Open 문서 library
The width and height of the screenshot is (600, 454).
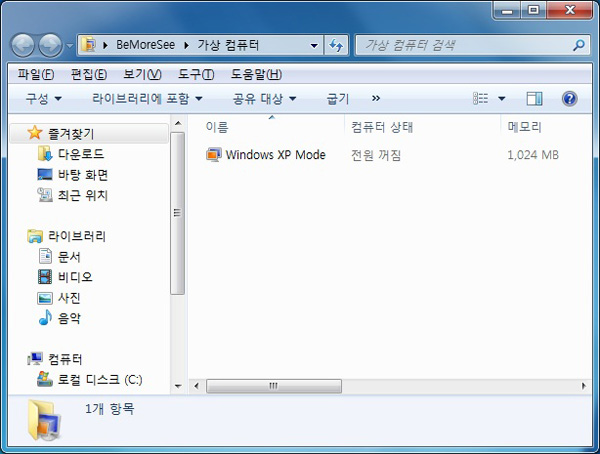click(69, 256)
